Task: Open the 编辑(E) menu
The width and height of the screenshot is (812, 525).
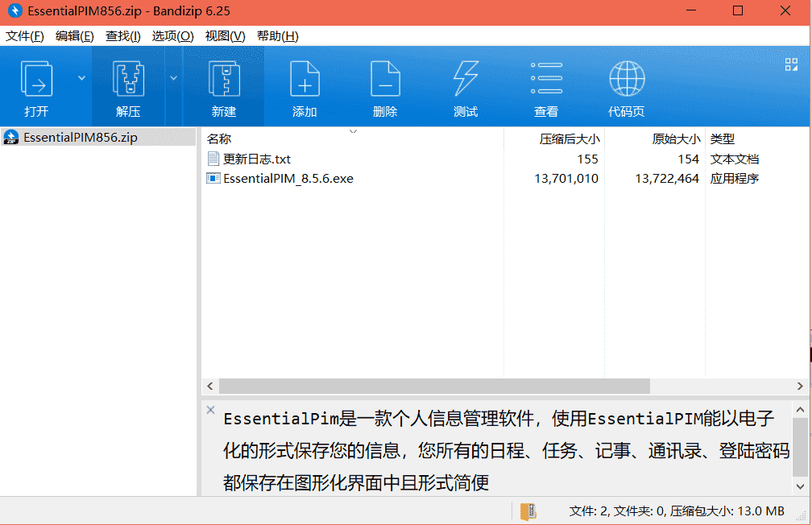Action: (x=75, y=36)
